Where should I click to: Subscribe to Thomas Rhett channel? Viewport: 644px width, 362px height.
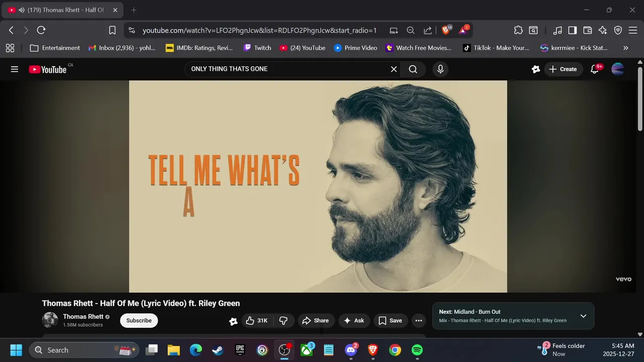[x=139, y=320]
